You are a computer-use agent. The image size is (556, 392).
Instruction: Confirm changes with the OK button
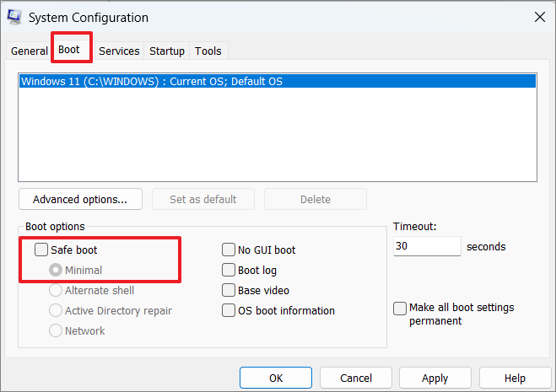click(276, 378)
